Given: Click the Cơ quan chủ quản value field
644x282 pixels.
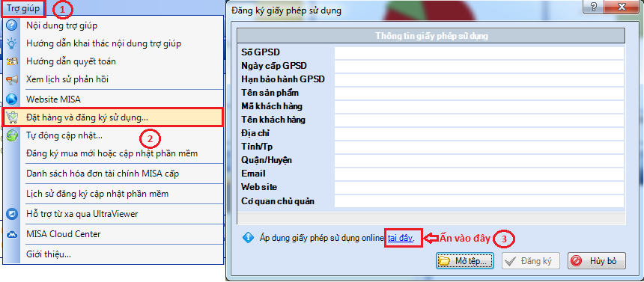Looking at the screenshot, I should point(479,201).
